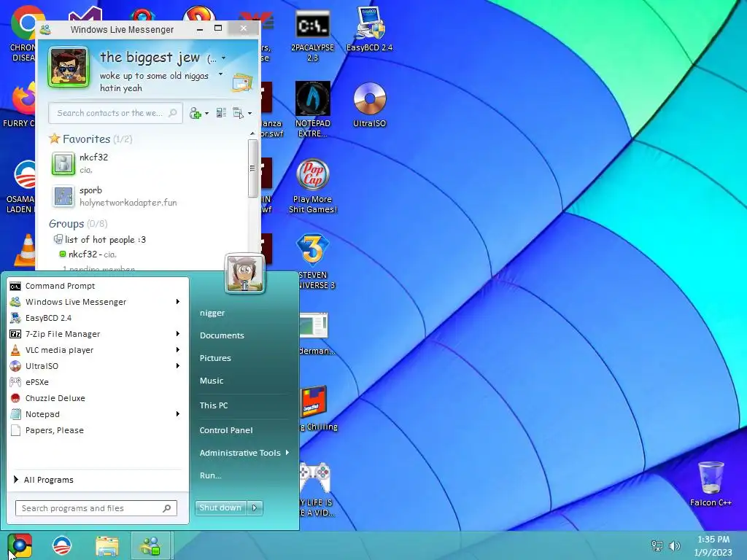This screenshot has height=560, width=747.
Task: Click the scroll up arrow in Messenger contact list
Action: point(252,134)
